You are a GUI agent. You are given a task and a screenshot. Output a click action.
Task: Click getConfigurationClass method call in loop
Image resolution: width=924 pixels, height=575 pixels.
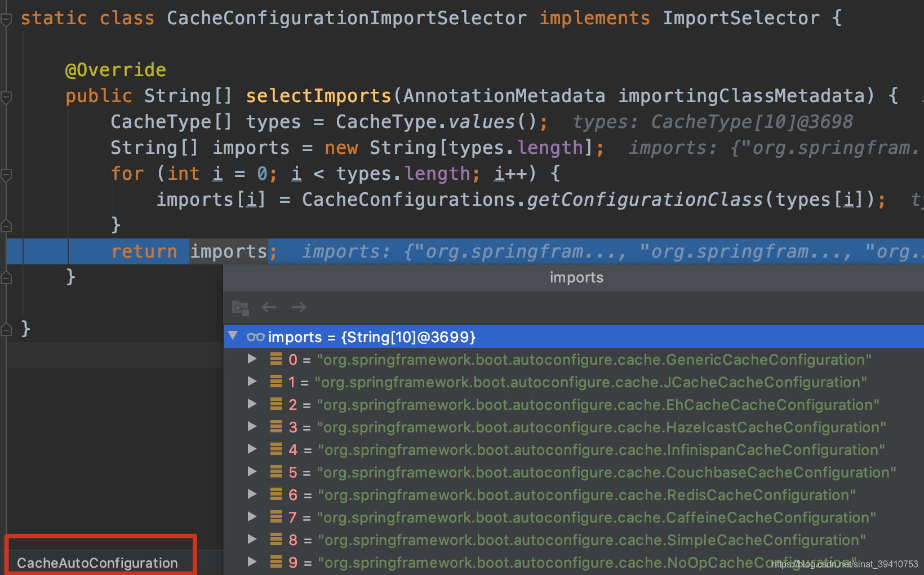[645, 200]
